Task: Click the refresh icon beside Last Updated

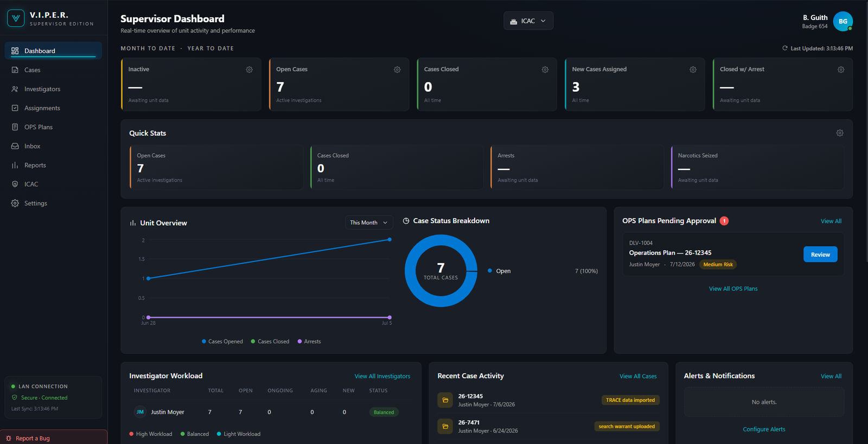Action: coord(784,48)
